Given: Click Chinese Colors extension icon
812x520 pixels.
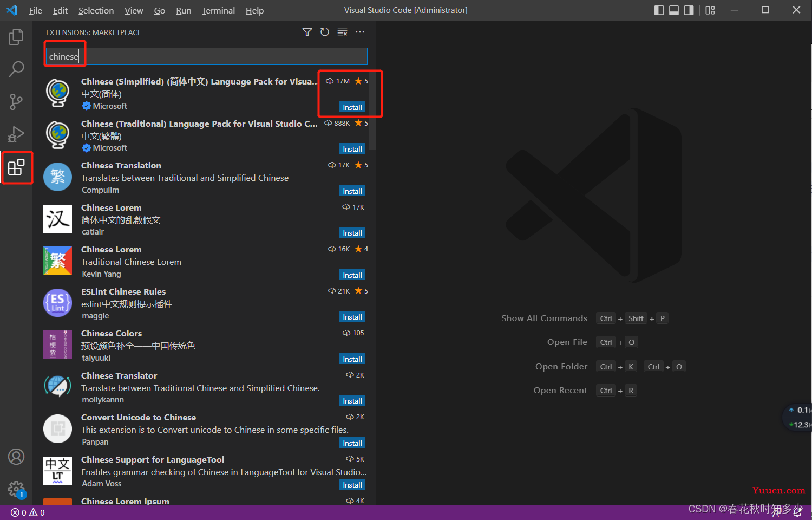Looking at the screenshot, I should point(57,344).
